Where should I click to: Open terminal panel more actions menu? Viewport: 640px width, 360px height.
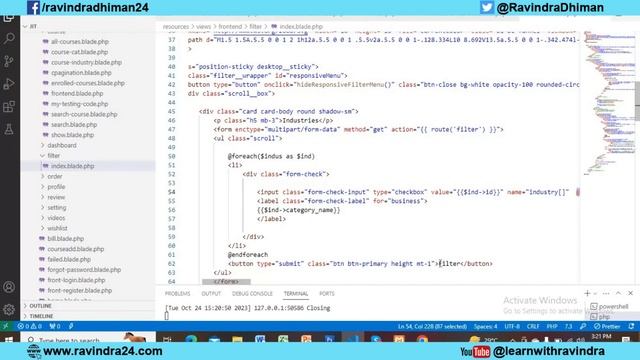pyautogui.click(x=606, y=293)
